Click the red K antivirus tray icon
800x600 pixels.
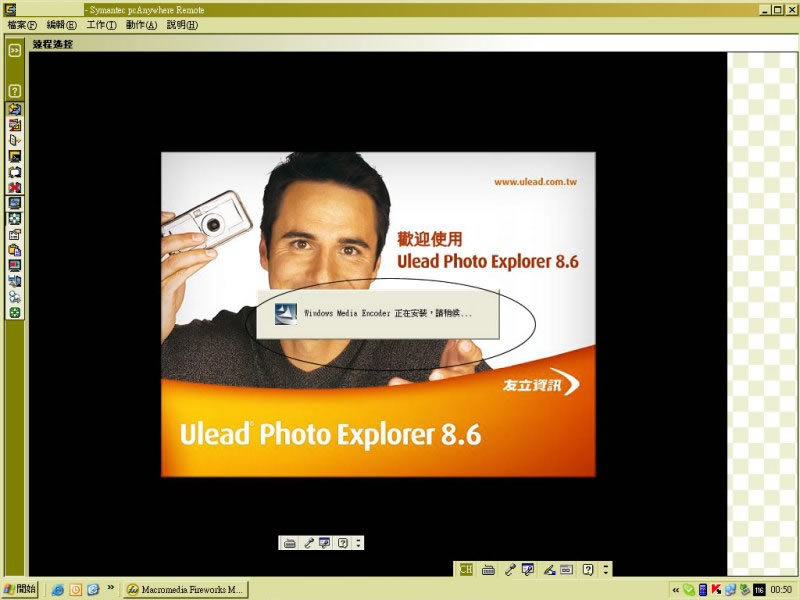tap(716, 590)
